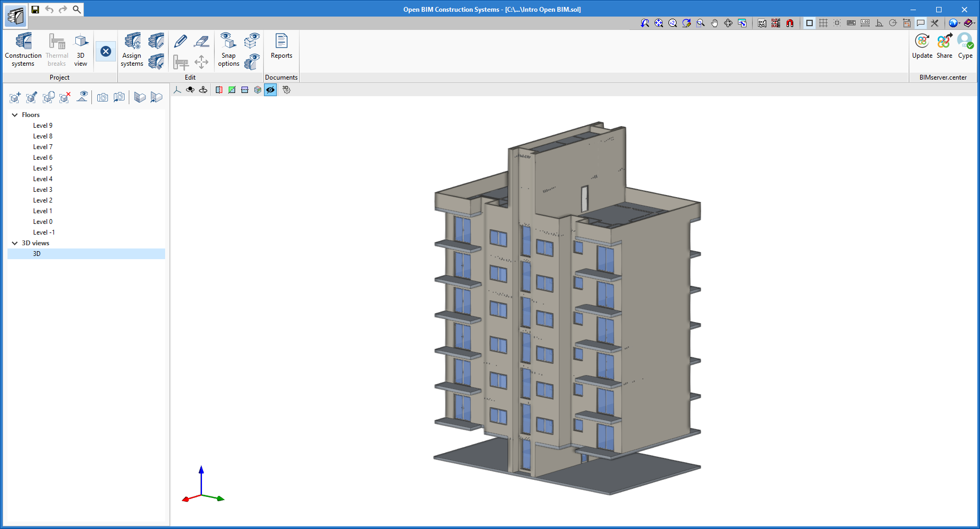The width and height of the screenshot is (980, 529).
Task: Click the camera with arrow icon
Action: click(119, 97)
